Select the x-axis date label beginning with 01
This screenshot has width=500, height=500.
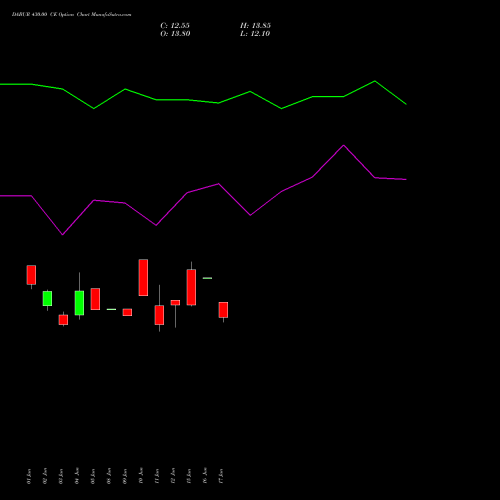point(29,476)
